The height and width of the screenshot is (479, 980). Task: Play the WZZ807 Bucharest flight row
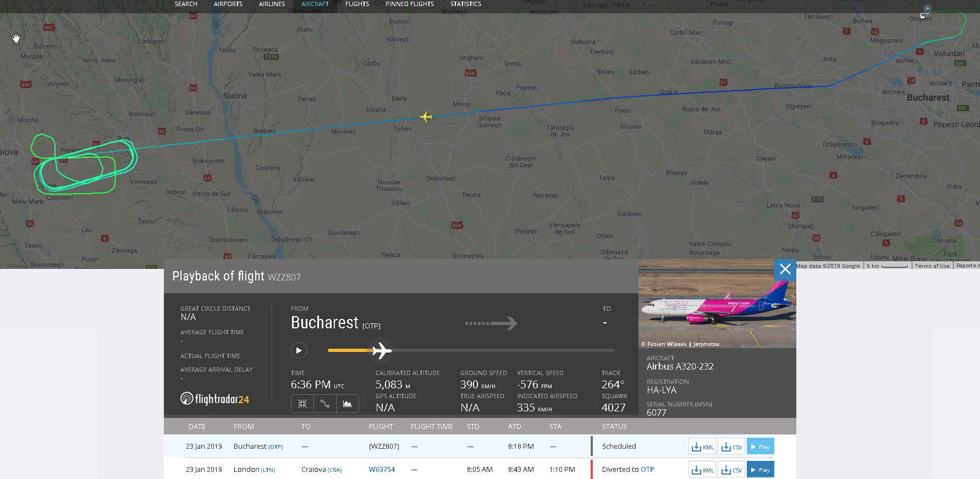coord(761,447)
